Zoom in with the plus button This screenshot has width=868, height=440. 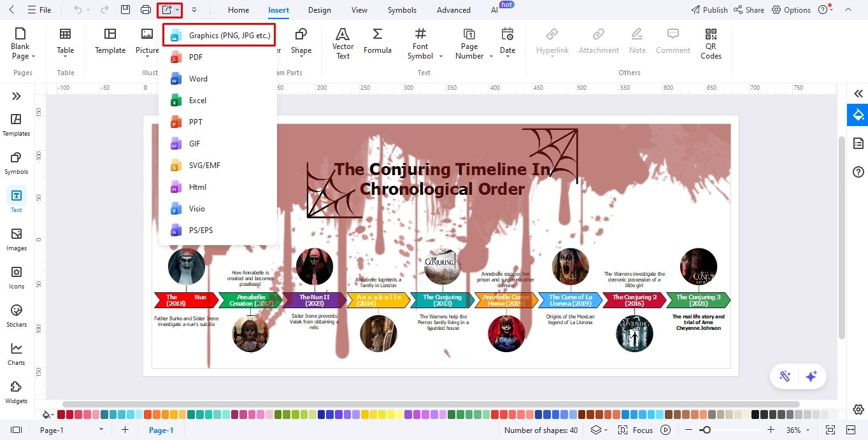[771, 430]
